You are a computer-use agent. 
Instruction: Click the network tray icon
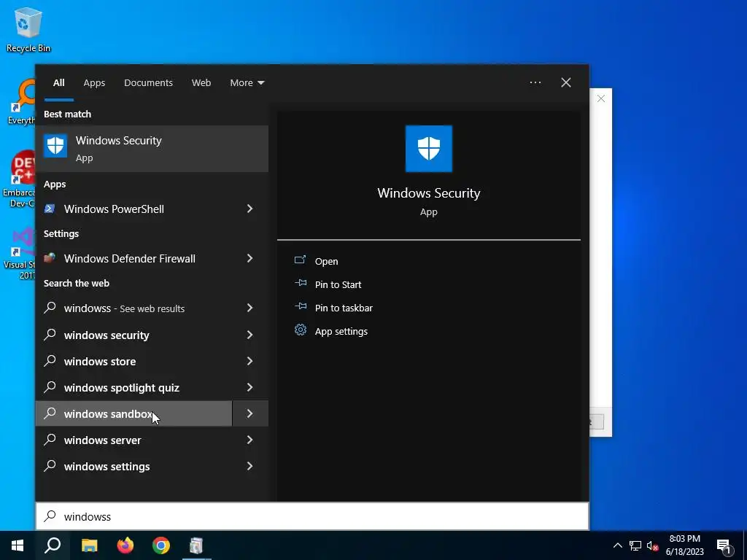pos(635,545)
